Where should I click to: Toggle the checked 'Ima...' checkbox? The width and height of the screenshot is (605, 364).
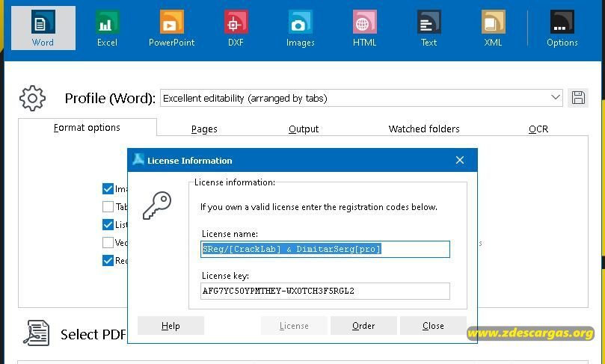coord(108,188)
